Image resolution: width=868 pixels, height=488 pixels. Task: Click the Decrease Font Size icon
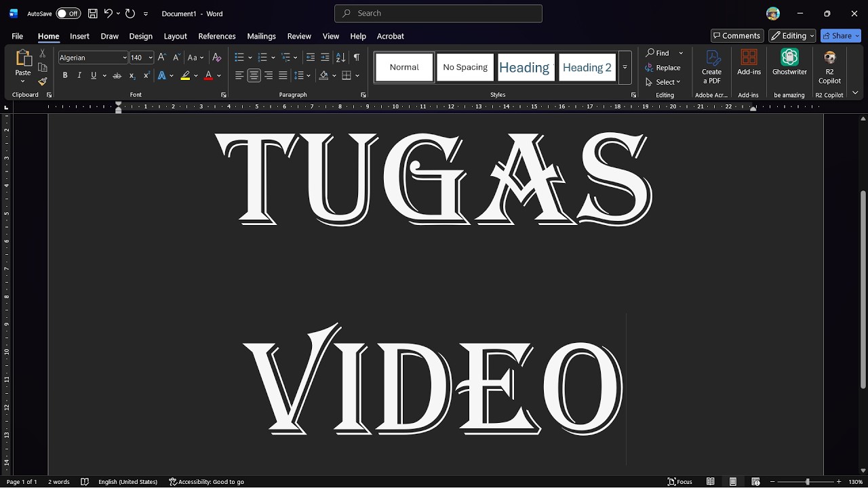pos(176,58)
